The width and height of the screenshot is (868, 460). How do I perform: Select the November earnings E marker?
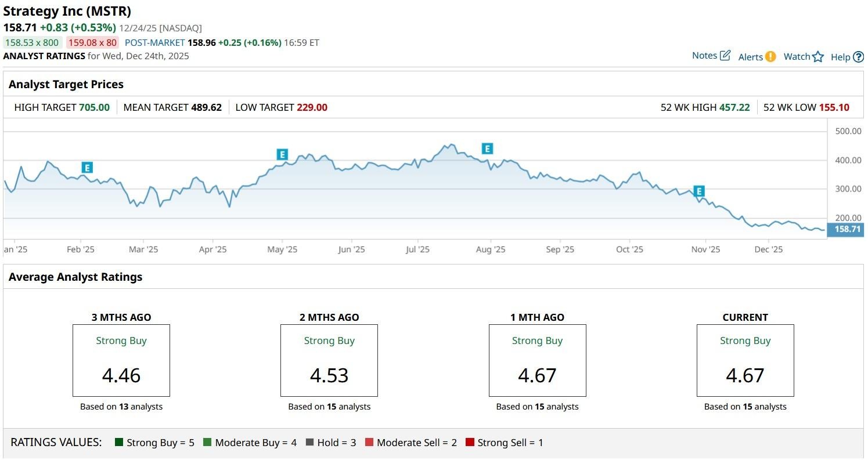coord(699,191)
